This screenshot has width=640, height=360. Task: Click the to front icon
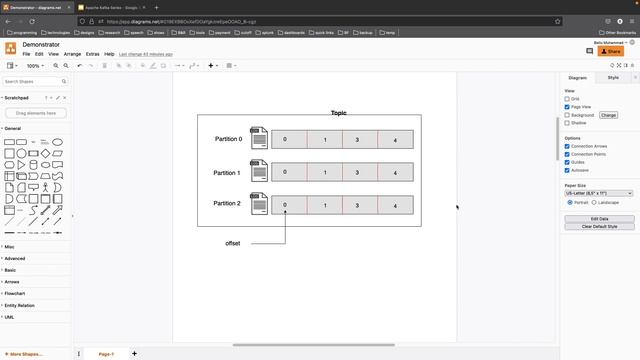pos(119,65)
